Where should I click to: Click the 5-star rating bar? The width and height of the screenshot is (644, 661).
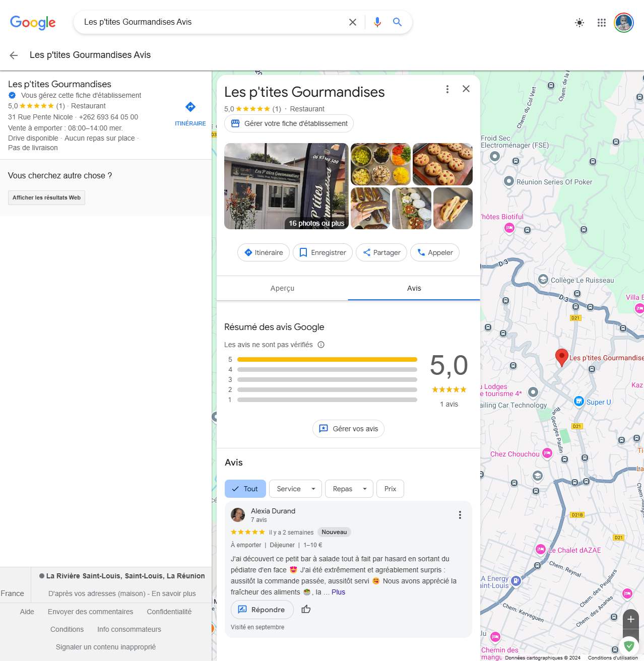(327, 359)
